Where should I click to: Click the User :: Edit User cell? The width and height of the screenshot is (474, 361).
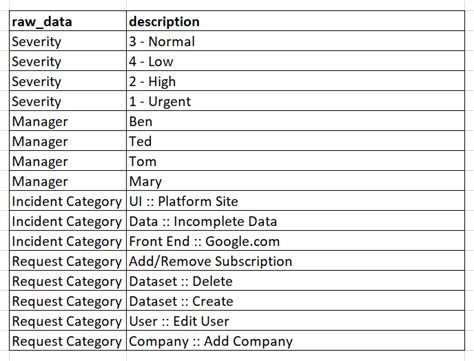[296, 321]
